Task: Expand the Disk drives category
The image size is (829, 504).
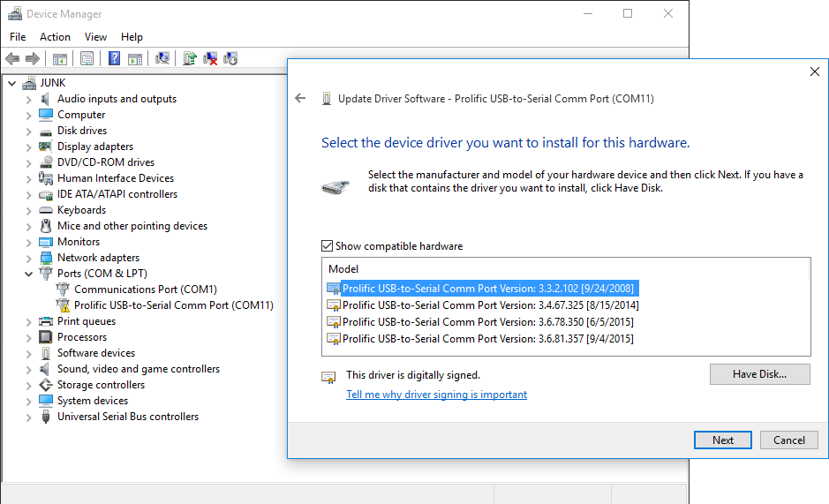Action: point(29,132)
